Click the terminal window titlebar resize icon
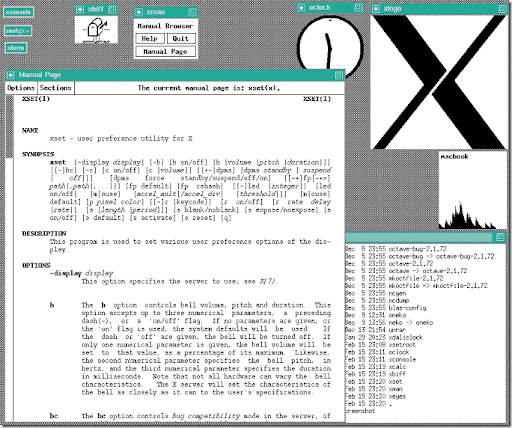The height and width of the screenshot is (428, 512). pyautogui.click(x=500, y=237)
